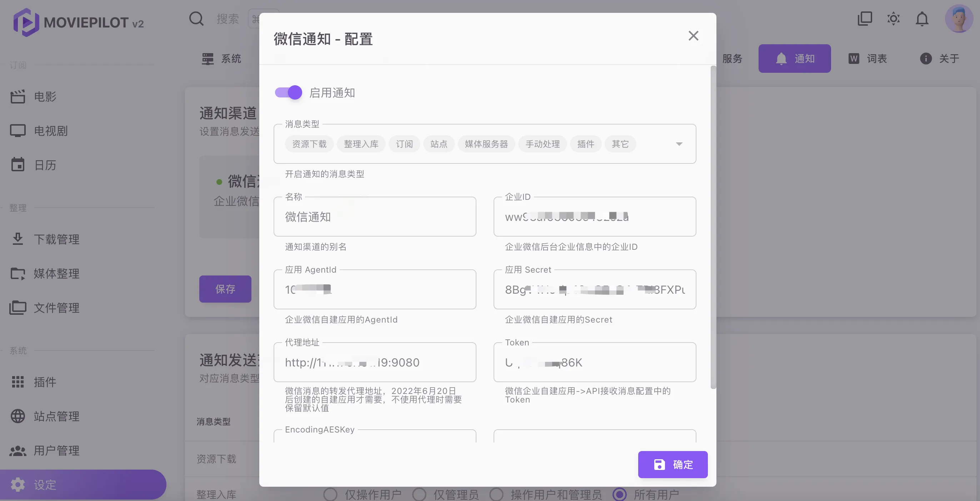Click the 媒体服务器 chip
The height and width of the screenshot is (501, 980).
coord(486,144)
